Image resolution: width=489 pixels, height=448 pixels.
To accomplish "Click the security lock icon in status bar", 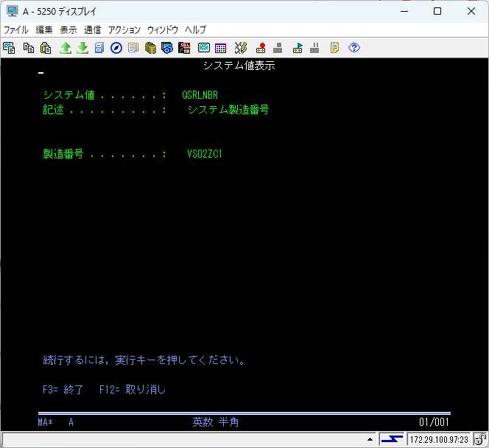I will pyautogui.click(x=481, y=439).
